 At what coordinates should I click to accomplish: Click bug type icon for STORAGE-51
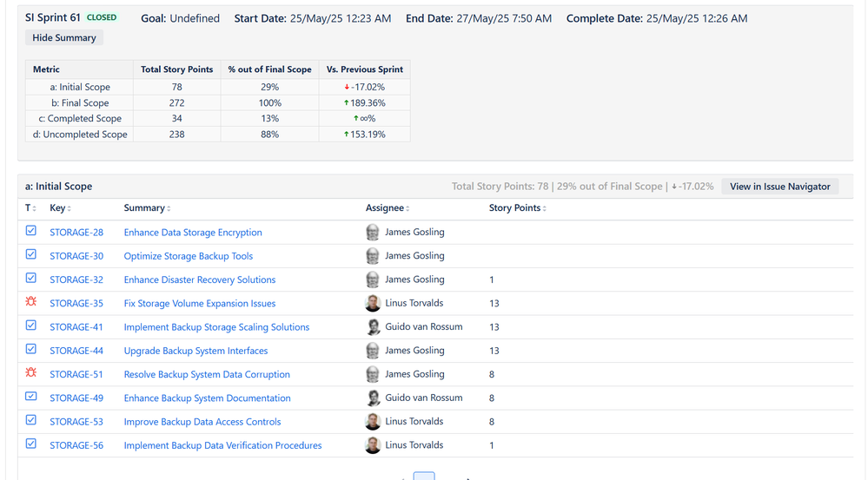click(31, 372)
